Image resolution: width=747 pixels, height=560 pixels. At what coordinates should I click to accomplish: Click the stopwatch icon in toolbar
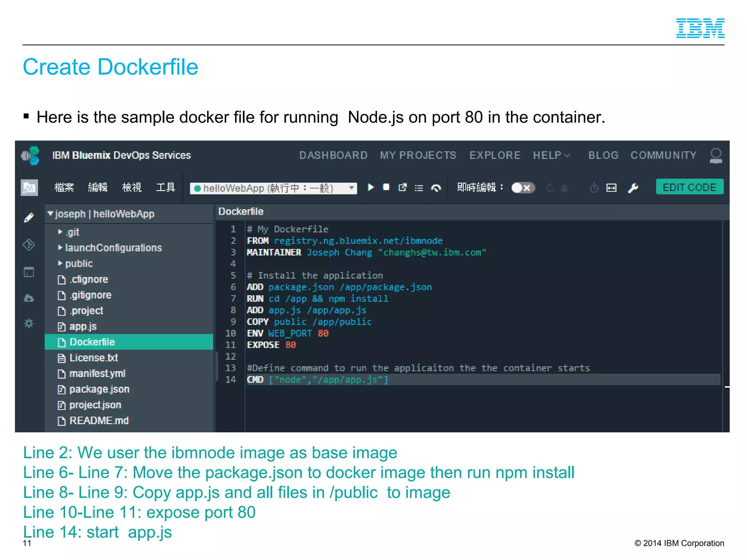pyautogui.click(x=594, y=188)
